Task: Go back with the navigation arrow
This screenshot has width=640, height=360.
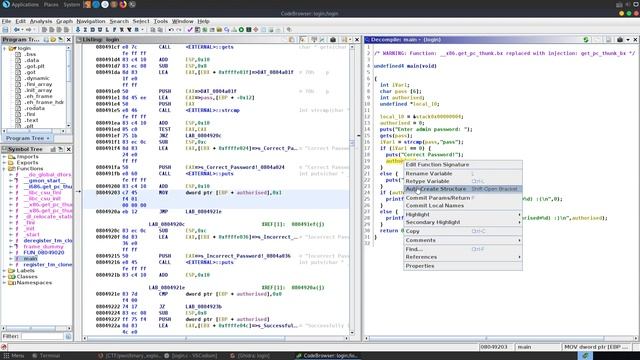Action: [17, 30]
